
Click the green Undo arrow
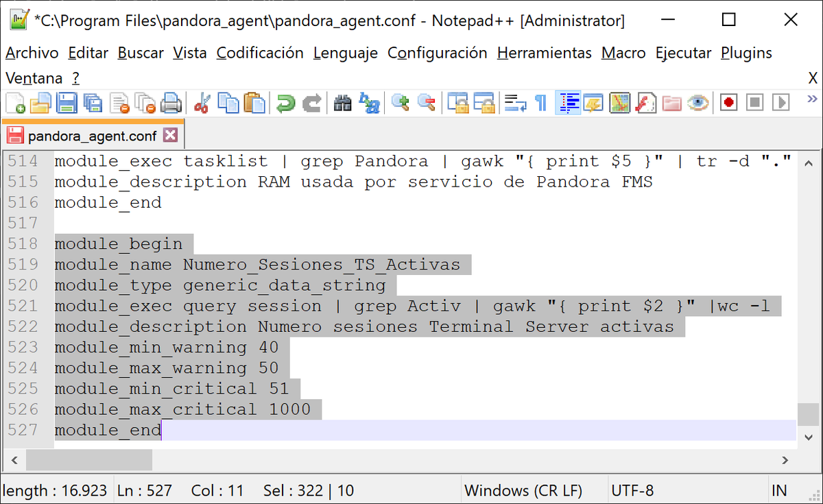285,103
